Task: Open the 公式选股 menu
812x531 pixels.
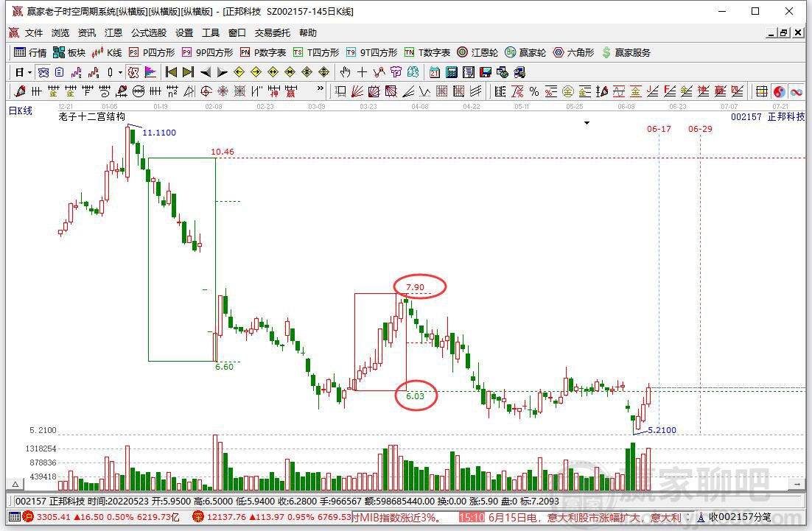Action: point(149,32)
